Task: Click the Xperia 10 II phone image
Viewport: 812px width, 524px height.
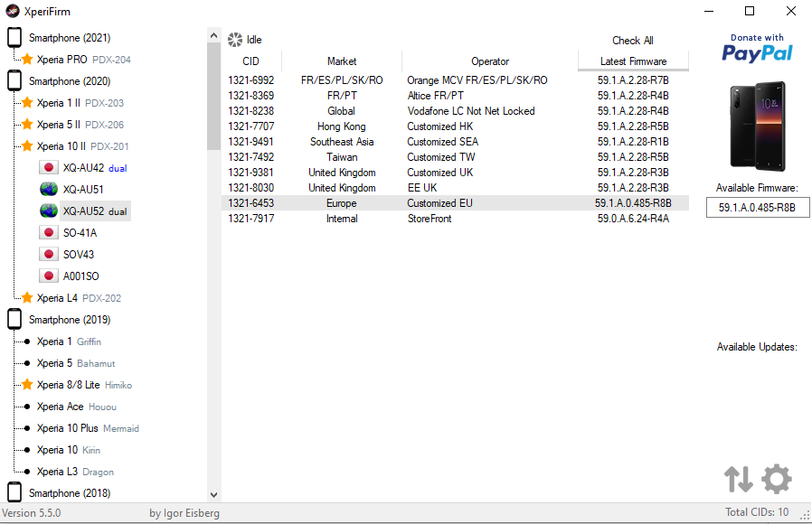Action: 758,126
